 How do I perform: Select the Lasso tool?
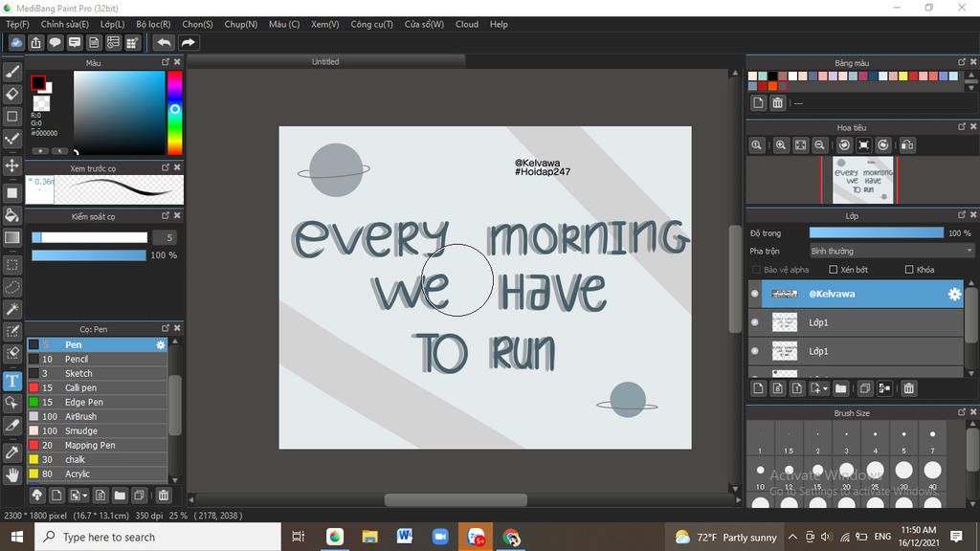point(11,287)
